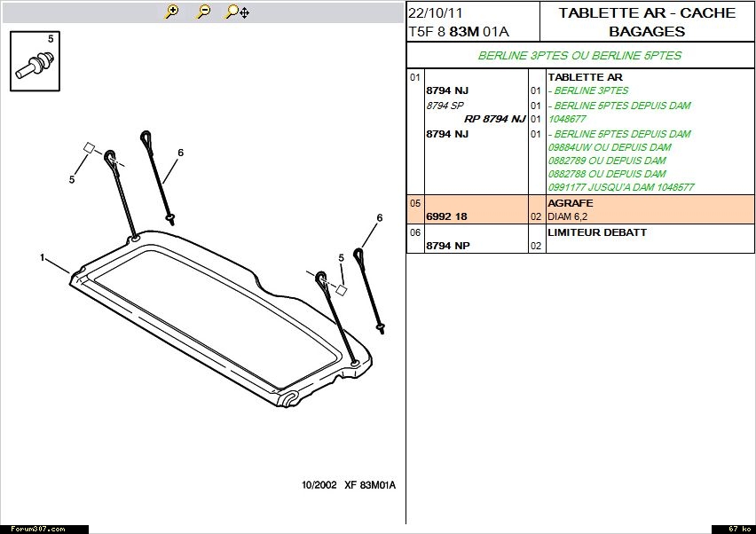Screen dimensions: 756x534
Task: Click callout number 1 on the shelf diagram
Action: point(42,257)
